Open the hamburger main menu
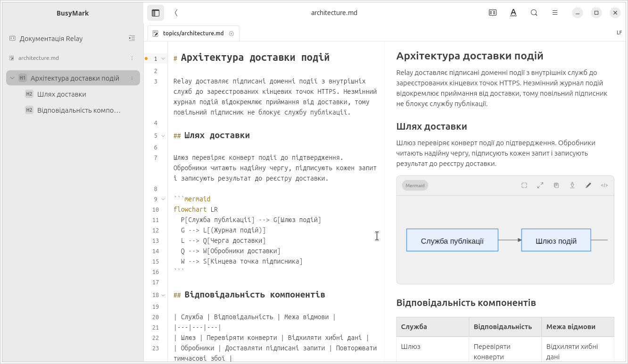 pyautogui.click(x=555, y=13)
